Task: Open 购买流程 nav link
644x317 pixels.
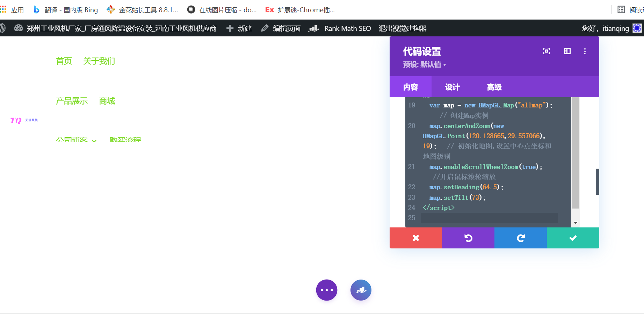Action: (x=125, y=139)
